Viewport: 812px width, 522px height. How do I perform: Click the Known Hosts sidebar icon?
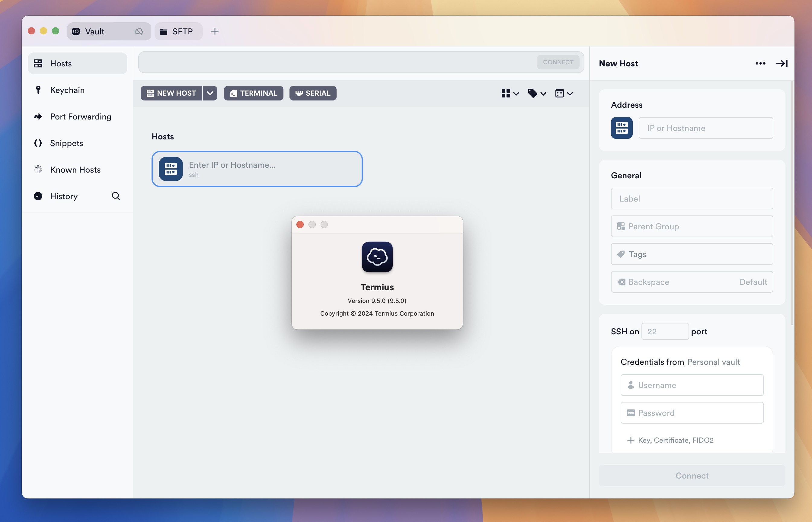[x=38, y=169]
